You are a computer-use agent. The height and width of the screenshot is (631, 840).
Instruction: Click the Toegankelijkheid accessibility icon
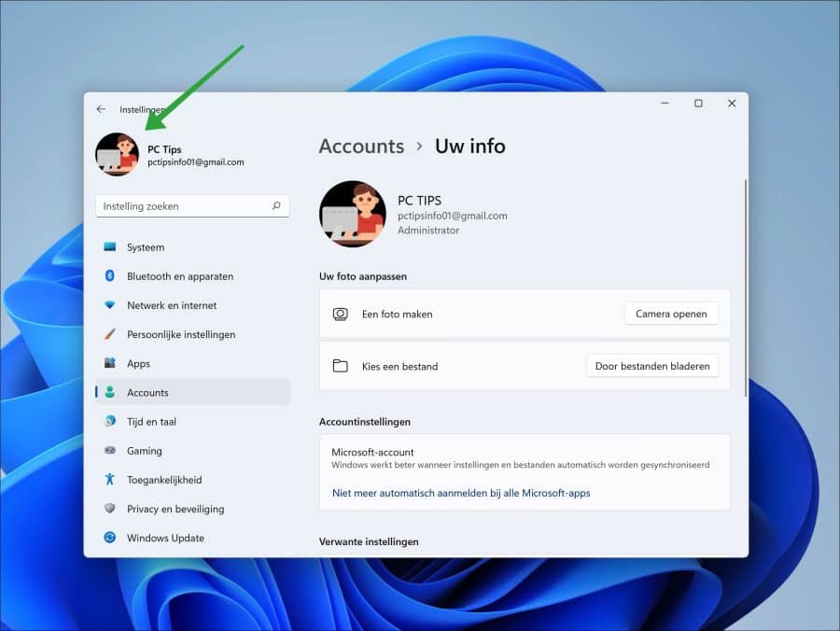coord(110,480)
